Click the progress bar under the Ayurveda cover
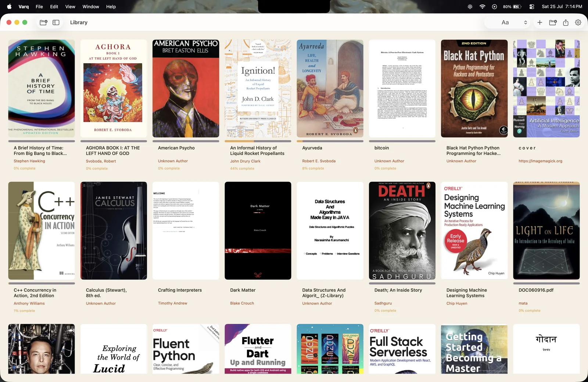The image size is (588, 382). tap(330, 141)
